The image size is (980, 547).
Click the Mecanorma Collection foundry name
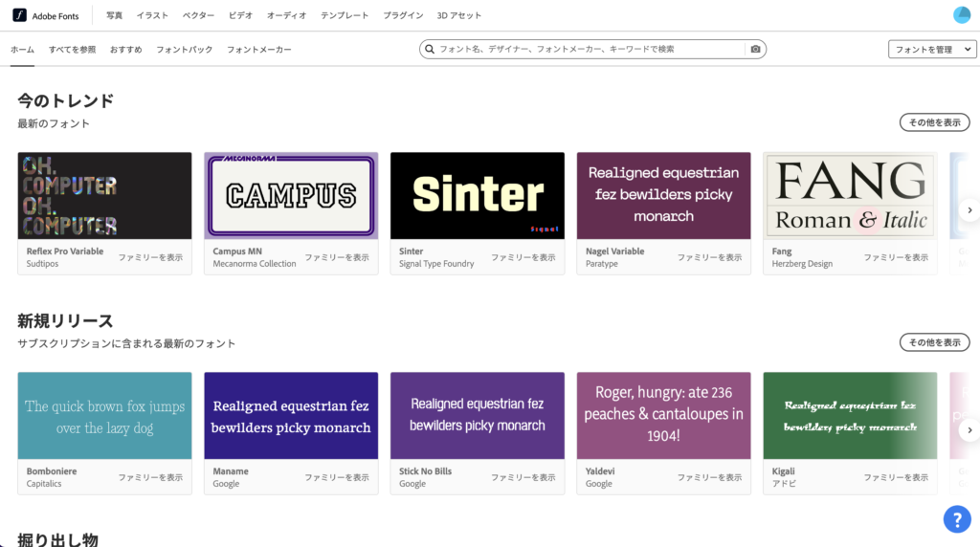coord(255,264)
